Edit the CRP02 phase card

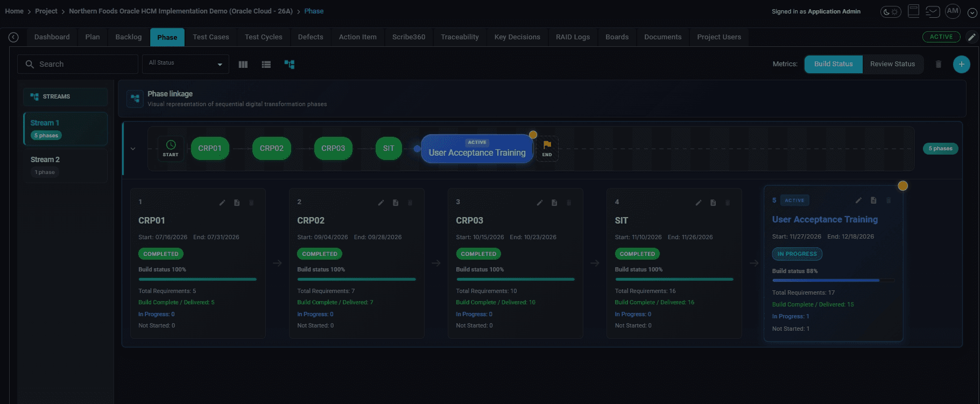pyautogui.click(x=381, y=203)
